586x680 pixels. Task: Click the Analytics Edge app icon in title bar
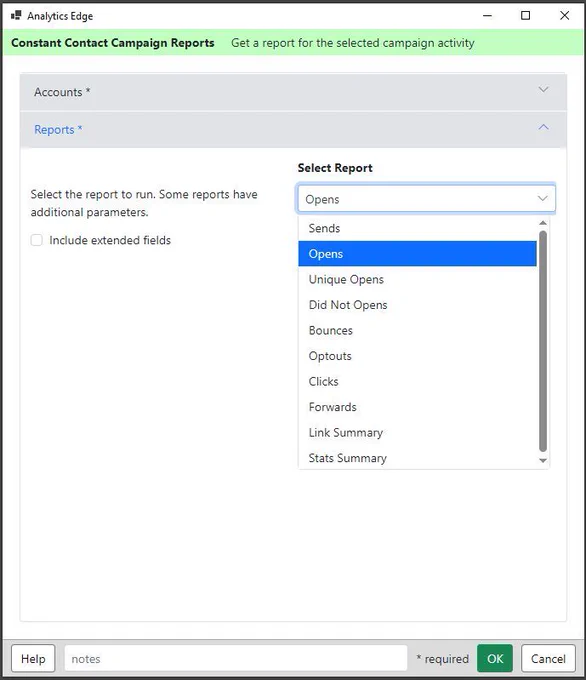pyautogui.click(x=16, y=16)
